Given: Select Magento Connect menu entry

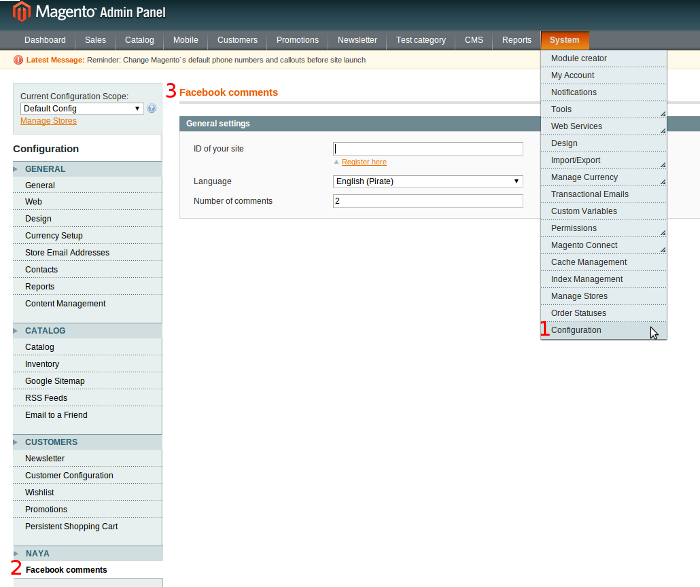Looking at the screenshot, I should pyautogui.click(x=604, y=245).
